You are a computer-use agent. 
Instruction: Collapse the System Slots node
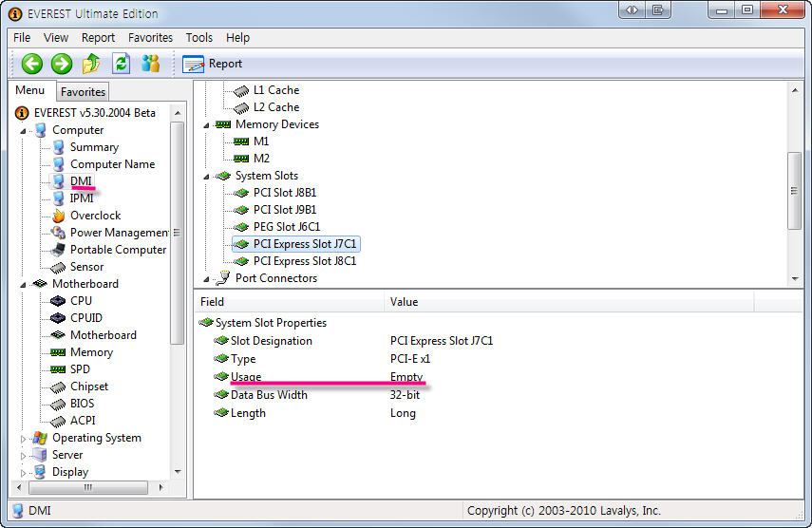[206, 177]
